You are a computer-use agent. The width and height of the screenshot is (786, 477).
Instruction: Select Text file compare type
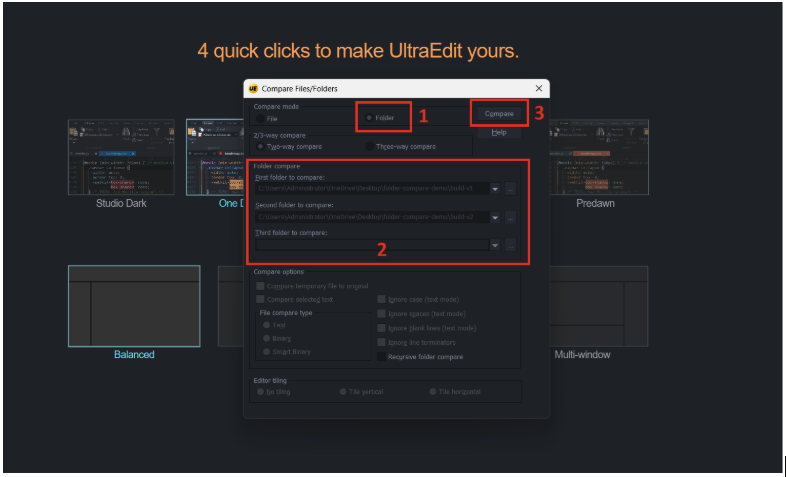click(x=267, y=325)
